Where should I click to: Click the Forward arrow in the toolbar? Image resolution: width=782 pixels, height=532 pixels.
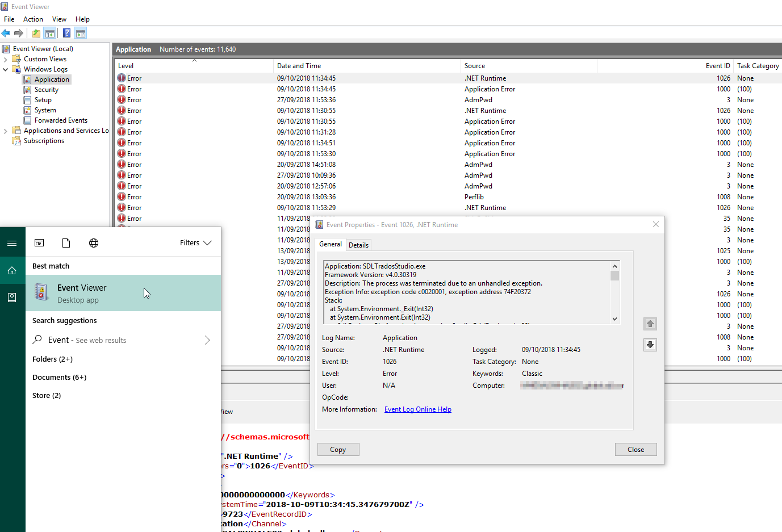[x=19, y=33]
